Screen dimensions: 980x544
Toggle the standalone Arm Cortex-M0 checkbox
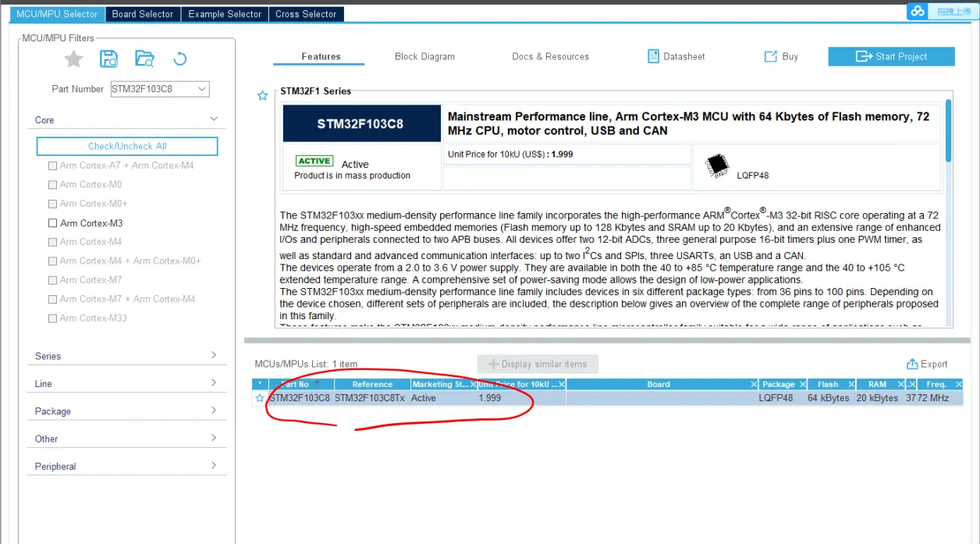pos(52,185)
